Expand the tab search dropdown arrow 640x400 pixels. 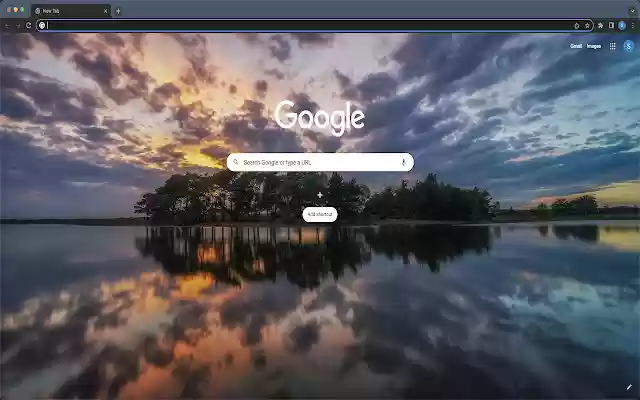coord(633,11)
